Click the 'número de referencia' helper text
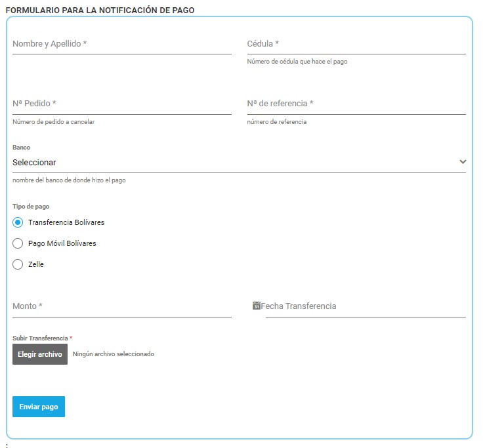Image resolution: width=483 pixels, height=448 pixels. pos(277,122)
